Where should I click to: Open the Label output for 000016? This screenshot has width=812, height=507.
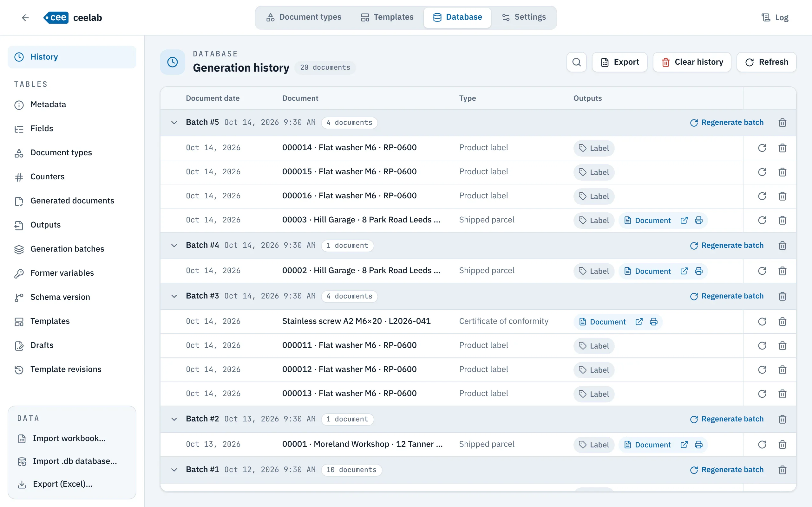tap(593, 196)
